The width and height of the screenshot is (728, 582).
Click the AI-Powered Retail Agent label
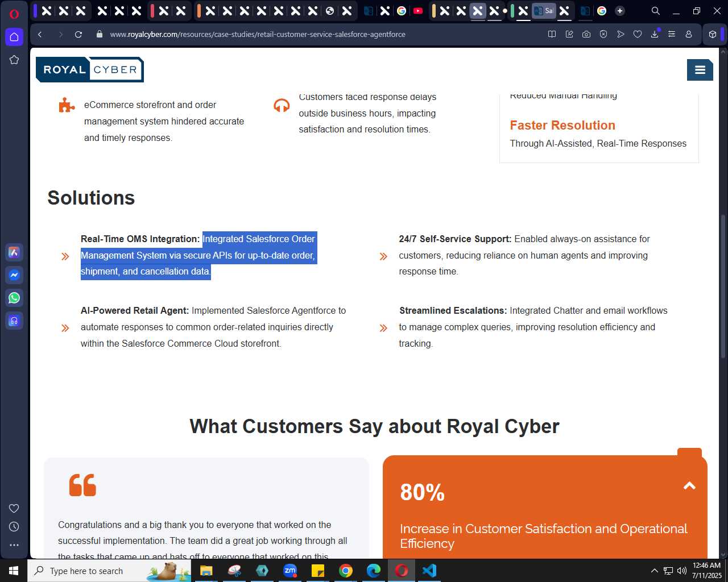pyautogui.click(x=135, y=310)
